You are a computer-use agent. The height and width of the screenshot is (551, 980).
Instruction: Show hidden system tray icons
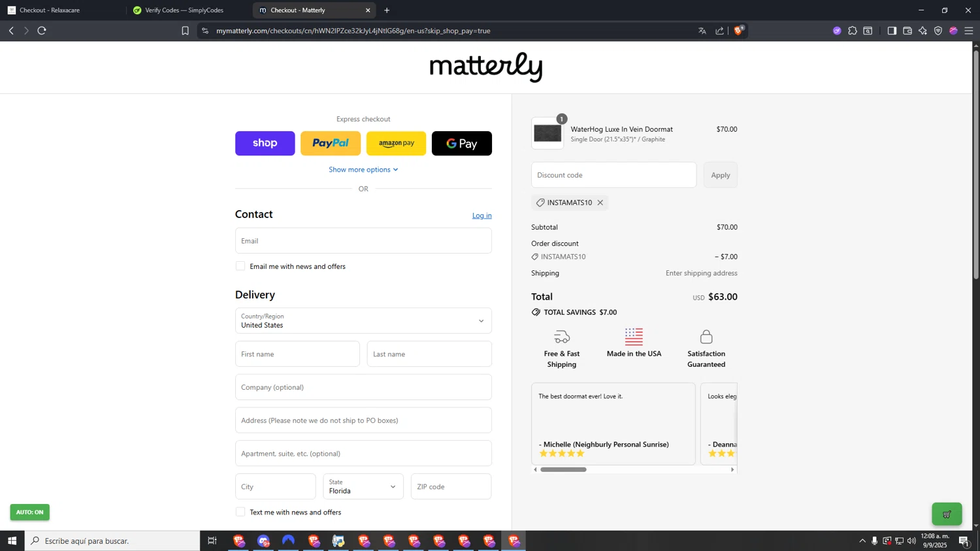862,541
